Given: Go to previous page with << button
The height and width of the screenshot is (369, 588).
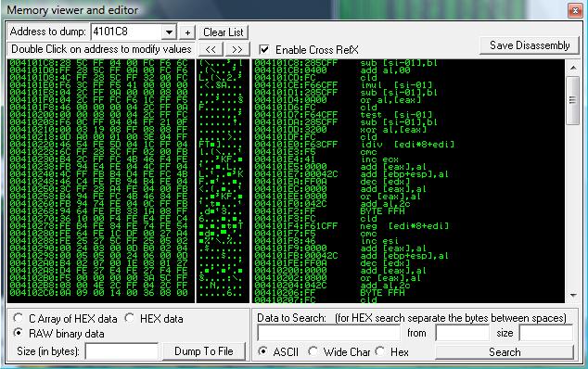Looking at the screenshot, I should 211,49.
